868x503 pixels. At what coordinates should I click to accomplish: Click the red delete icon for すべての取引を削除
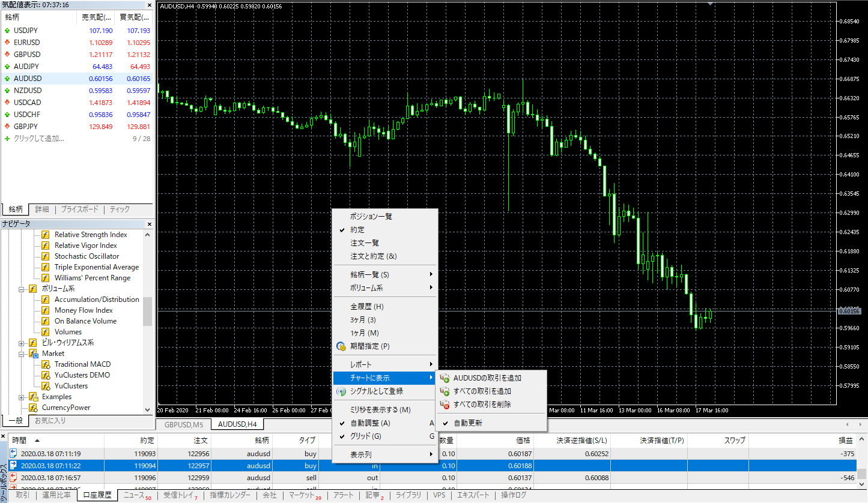pyautogui.click(x=445, y=405)
